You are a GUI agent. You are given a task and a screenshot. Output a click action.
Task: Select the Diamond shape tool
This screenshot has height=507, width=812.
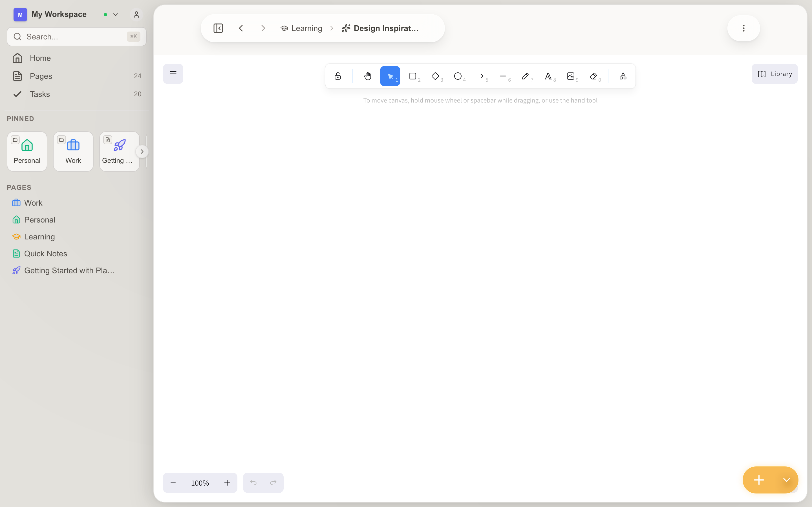[435, 76]
